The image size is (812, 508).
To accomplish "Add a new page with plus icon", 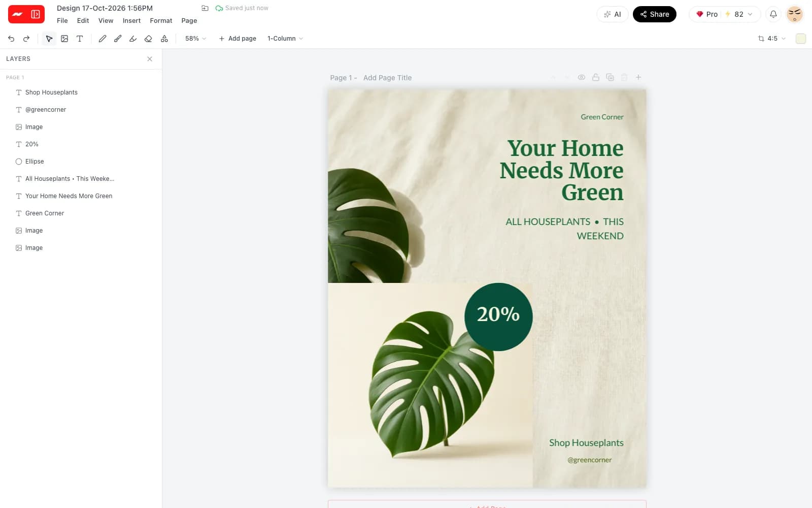I will [x=638, y=77].
